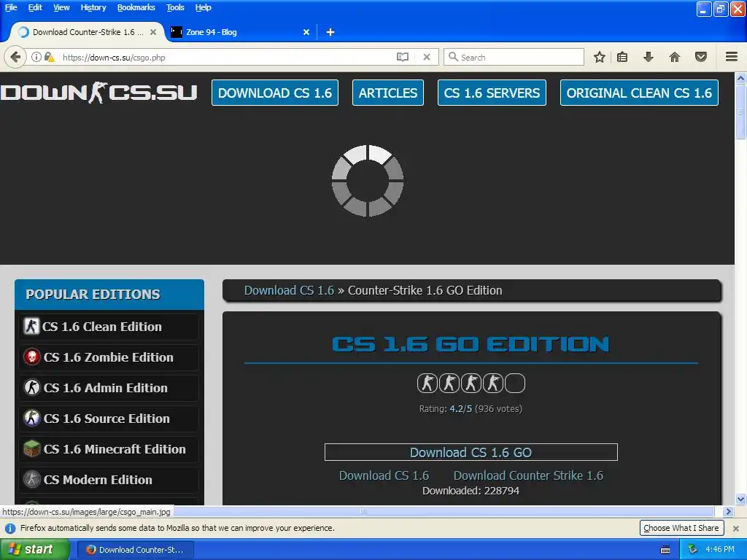747x560 pixels.
Task: Click horizontal scrollbar right arrow
Action: (728, 511)
